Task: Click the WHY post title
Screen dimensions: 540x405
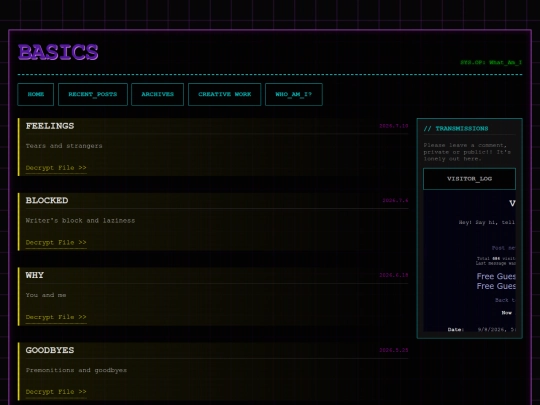Action: coord(34,275)
